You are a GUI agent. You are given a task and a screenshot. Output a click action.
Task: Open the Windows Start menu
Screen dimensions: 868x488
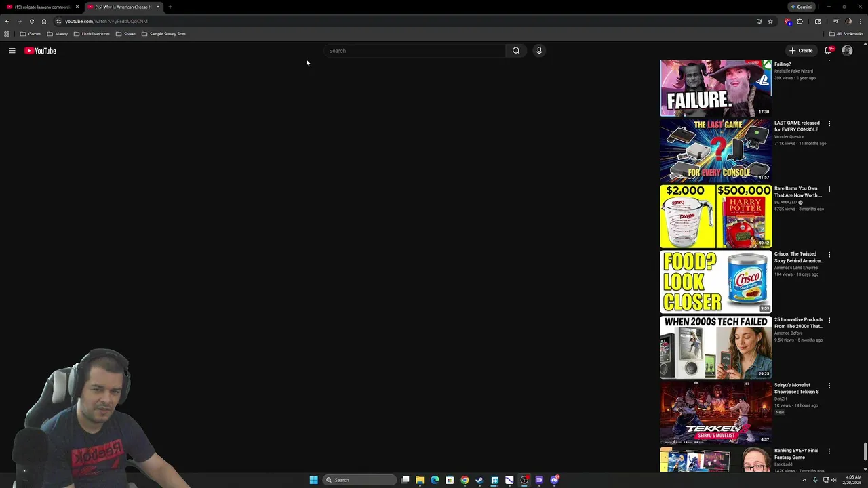(x=313, y=480)
